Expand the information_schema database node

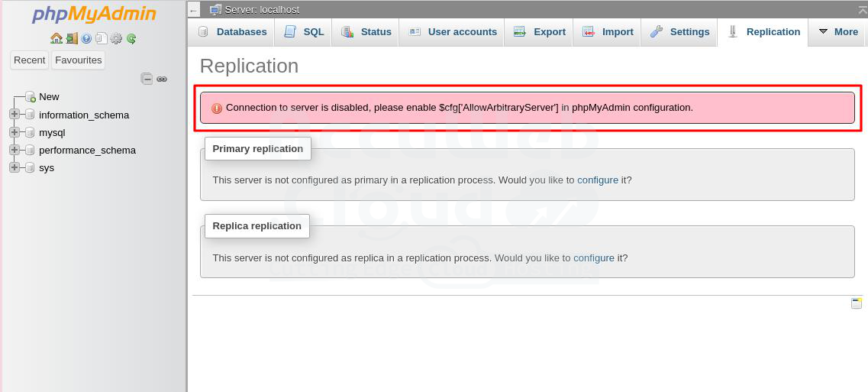pyautogui.click(x=15, y=115)
